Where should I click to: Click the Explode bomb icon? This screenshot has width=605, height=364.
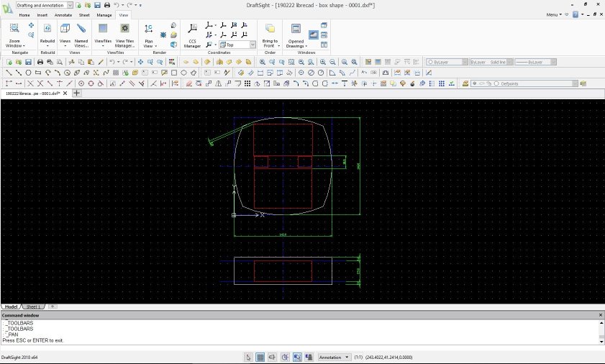coord(412,83)
